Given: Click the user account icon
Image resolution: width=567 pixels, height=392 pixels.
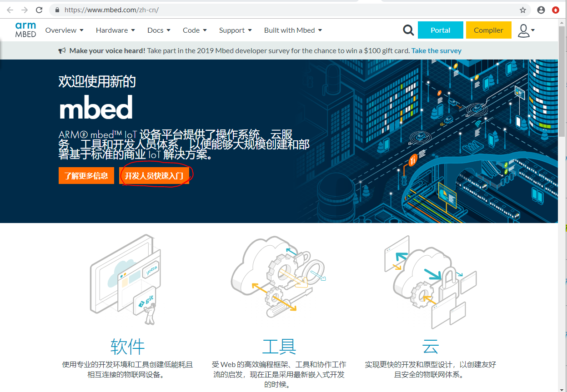Looking at the screenshot, I should click(x=523, y=30).
